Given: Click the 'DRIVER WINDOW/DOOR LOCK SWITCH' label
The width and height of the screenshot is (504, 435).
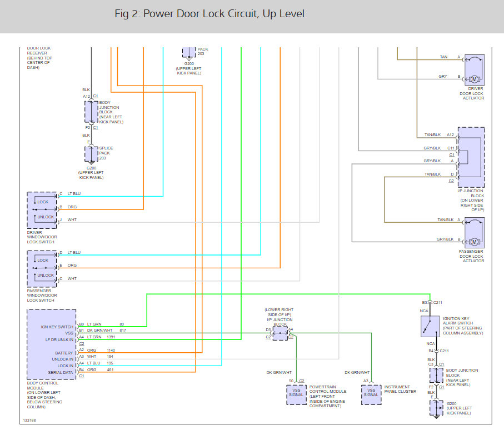Looking at the screenshot, I should (x=42, y=237).
